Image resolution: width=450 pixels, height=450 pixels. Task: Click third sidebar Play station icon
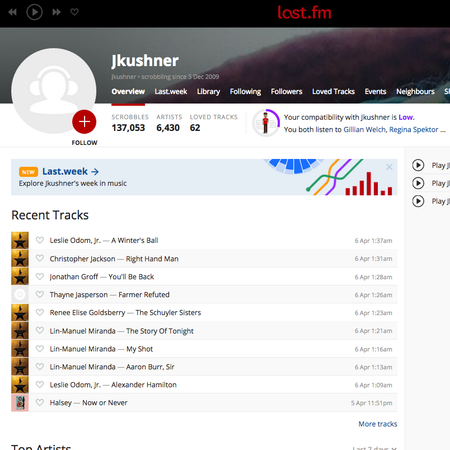[418, 201]
